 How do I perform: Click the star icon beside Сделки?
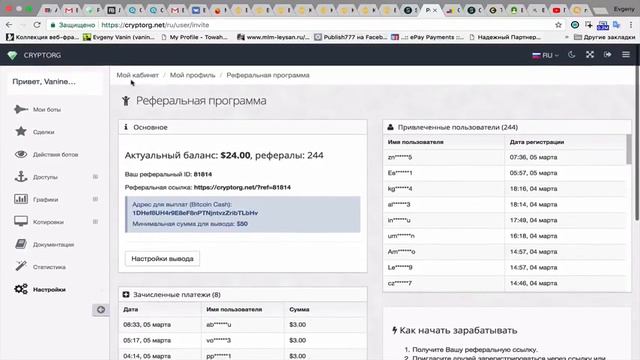pyautogui.click(x=21, y=131)
